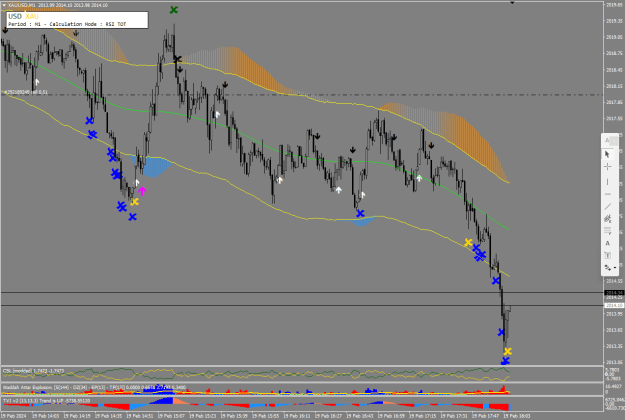Image resolution: width=625 pixels, height=420 pixels.
Task: Click the chart shift marker at top edge
Action: [x=512, y=2]
